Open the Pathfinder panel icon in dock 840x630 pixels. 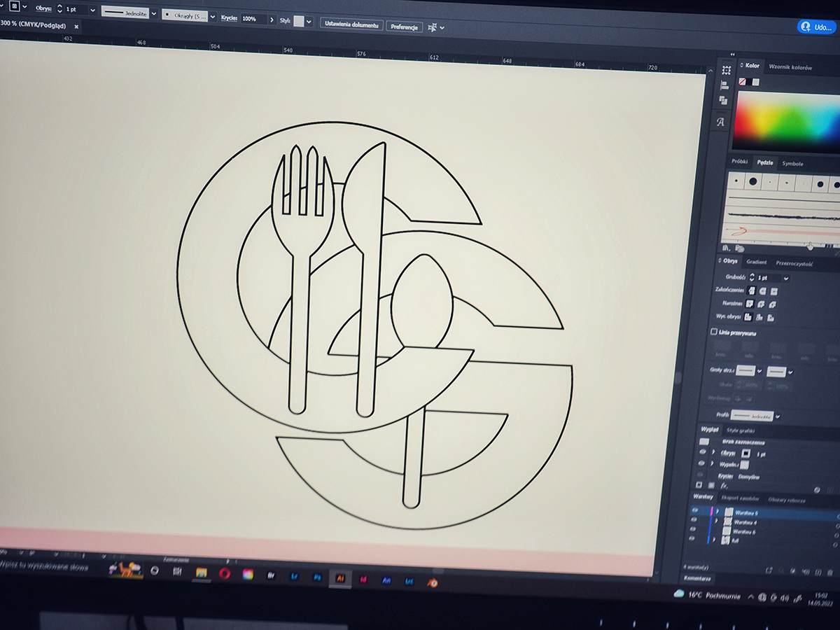(x=723, y=101)
